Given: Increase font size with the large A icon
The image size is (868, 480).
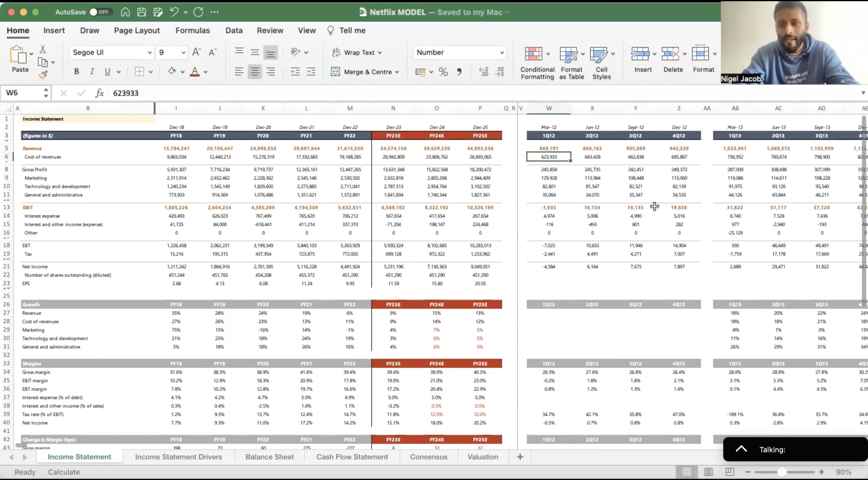Looking at the screenshot, I should point(197,52).
